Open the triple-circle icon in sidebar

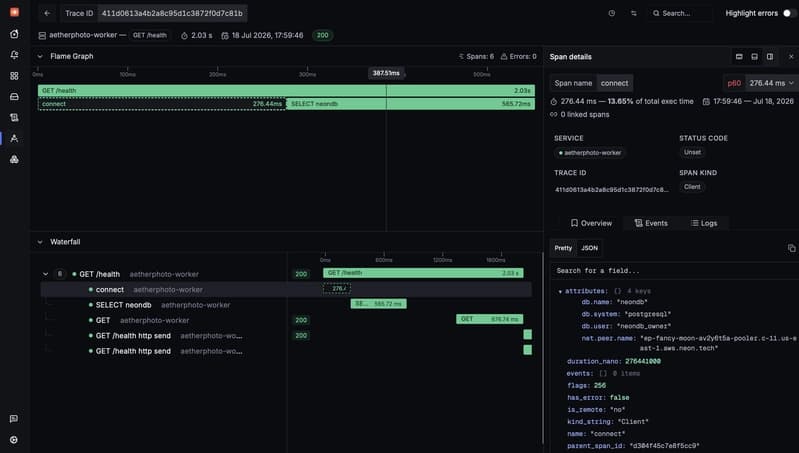coord(14,159)
